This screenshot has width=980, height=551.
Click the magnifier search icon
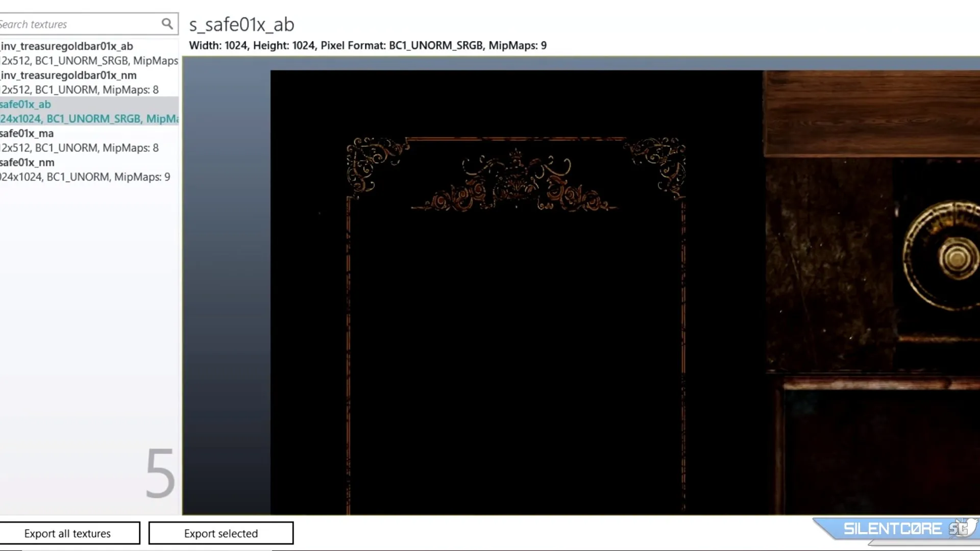pyautogui.click(x=167, y=23)
